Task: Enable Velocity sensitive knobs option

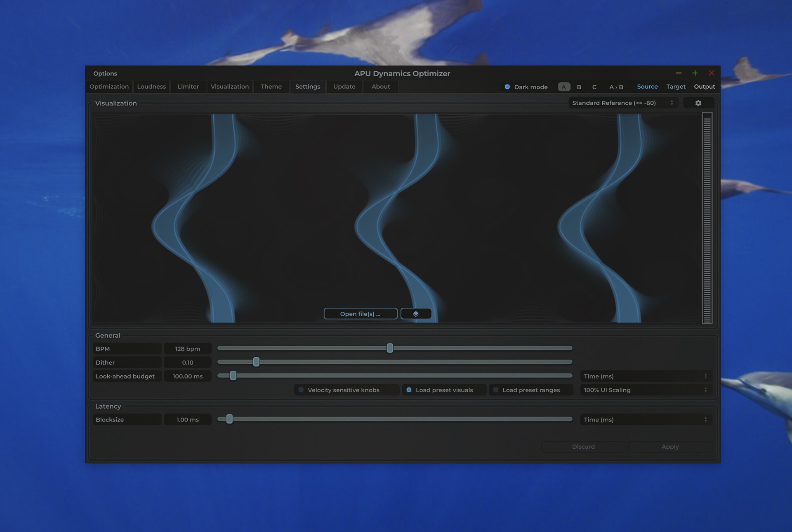Action: (346, 390)
